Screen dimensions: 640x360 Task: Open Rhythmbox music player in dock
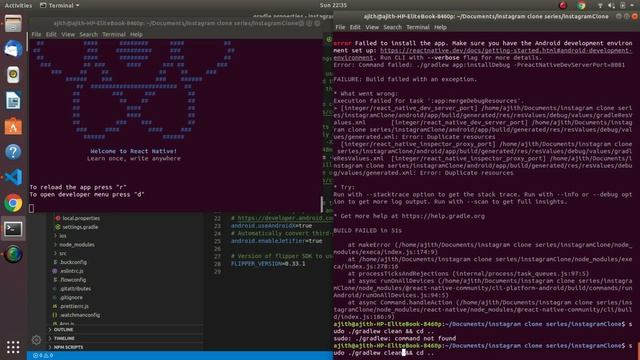coord(13,75)
